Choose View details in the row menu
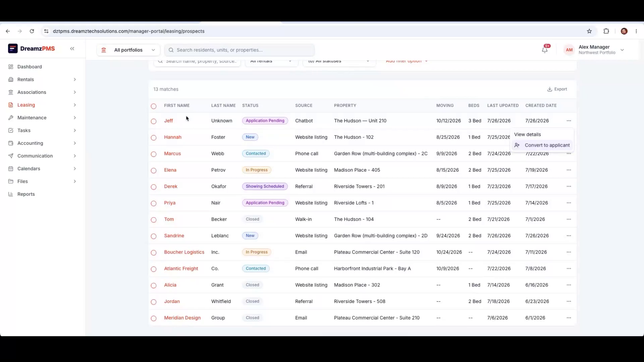 (527, 134)
